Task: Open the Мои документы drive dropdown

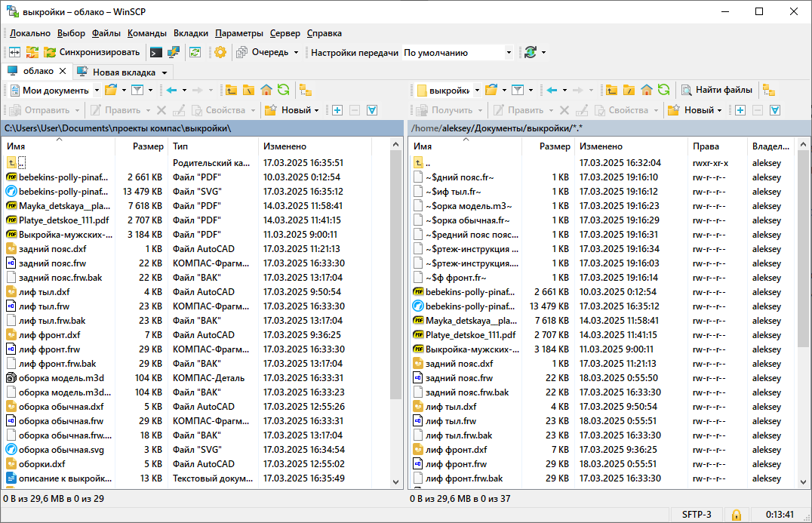Action: (97, 90)
